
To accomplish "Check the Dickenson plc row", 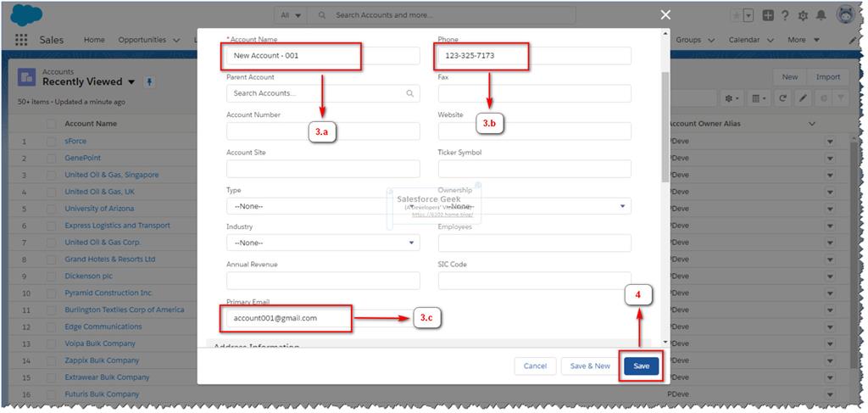I will click(52, 276).
